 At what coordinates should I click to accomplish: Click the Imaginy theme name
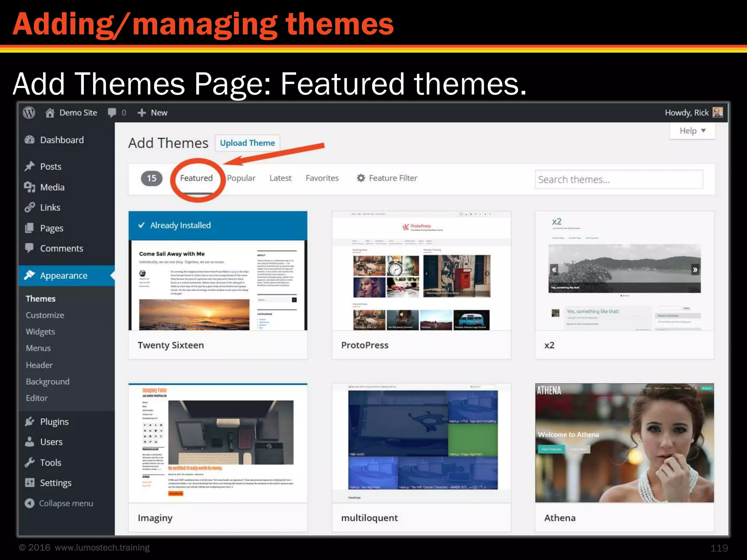[x=155, y=518]
